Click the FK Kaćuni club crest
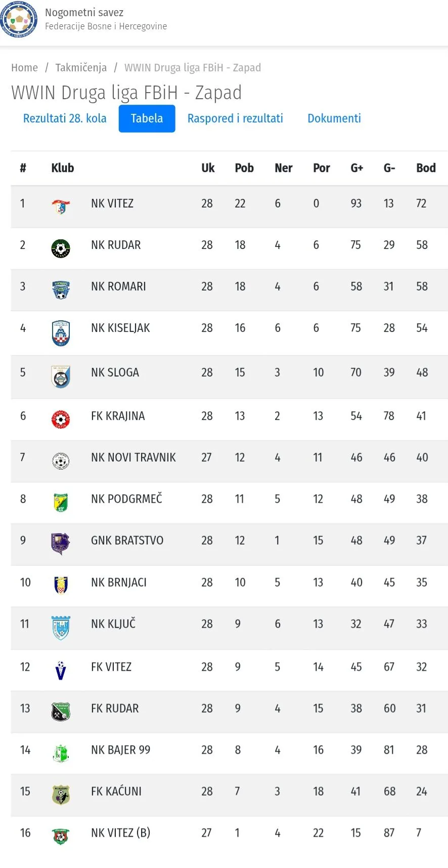 click(61, 795)
